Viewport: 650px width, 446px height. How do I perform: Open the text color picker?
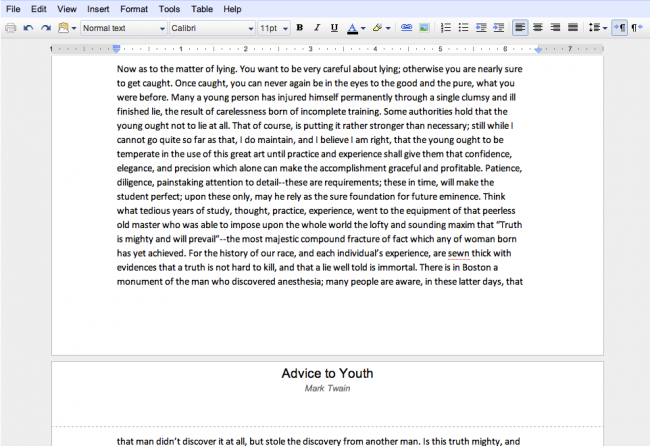pyautogui.click(x=355, y=28)
